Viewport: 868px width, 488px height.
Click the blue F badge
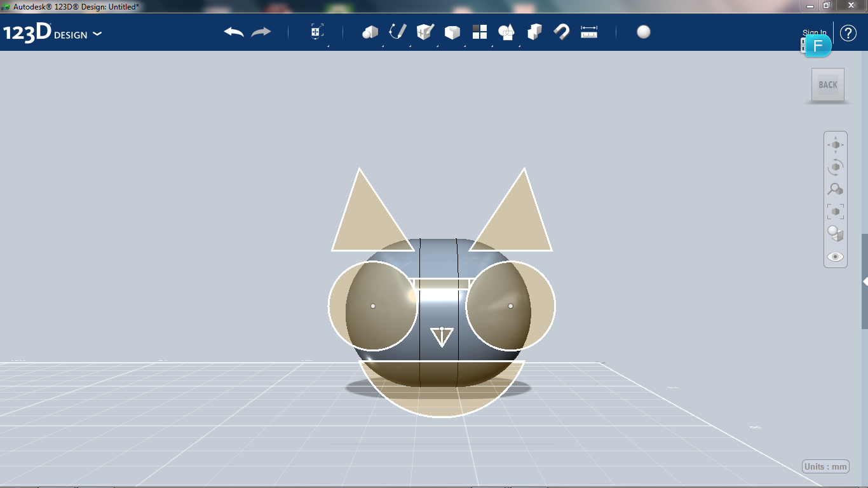click(818, 46)
